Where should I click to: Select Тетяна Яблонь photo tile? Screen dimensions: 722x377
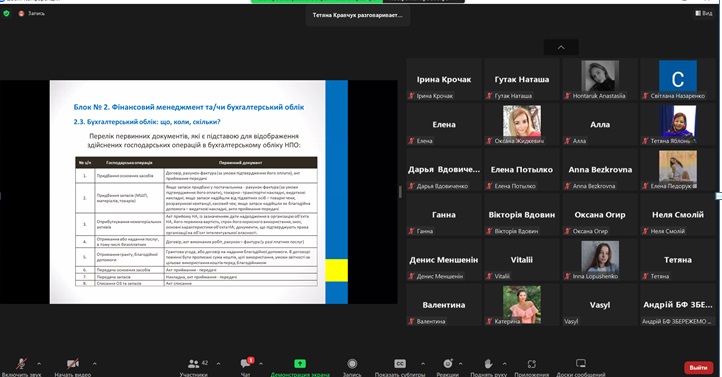[x=678, y=124]
